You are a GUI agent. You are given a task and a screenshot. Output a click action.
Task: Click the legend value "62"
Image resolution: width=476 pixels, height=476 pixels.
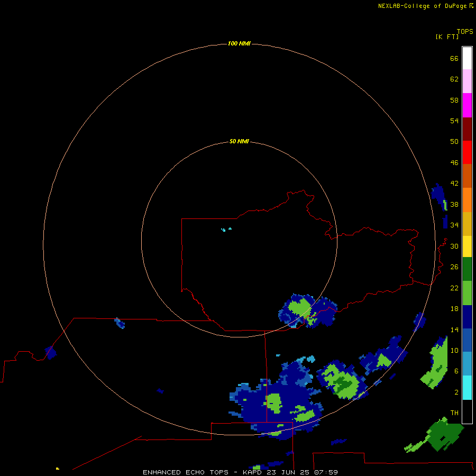(454, 79)
